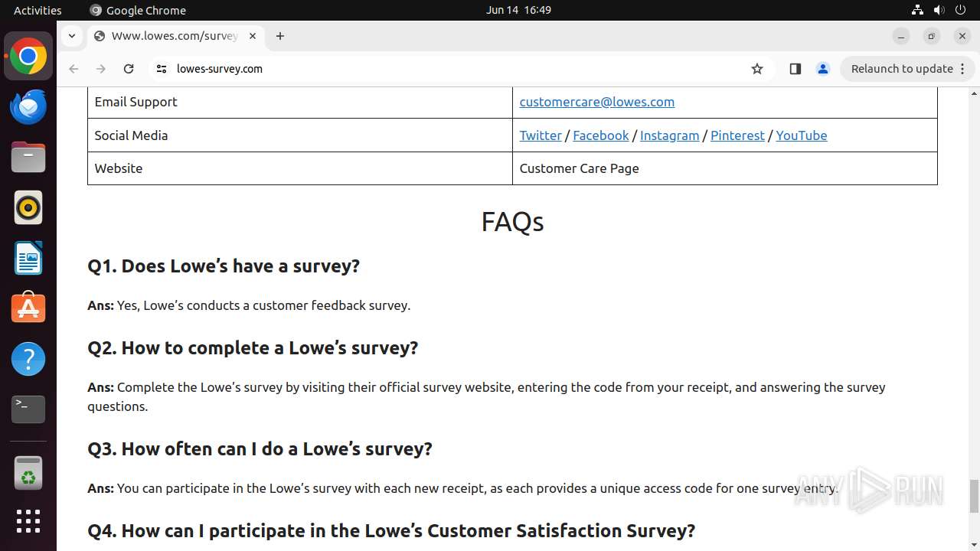Open the system status menu

point(939,10)
